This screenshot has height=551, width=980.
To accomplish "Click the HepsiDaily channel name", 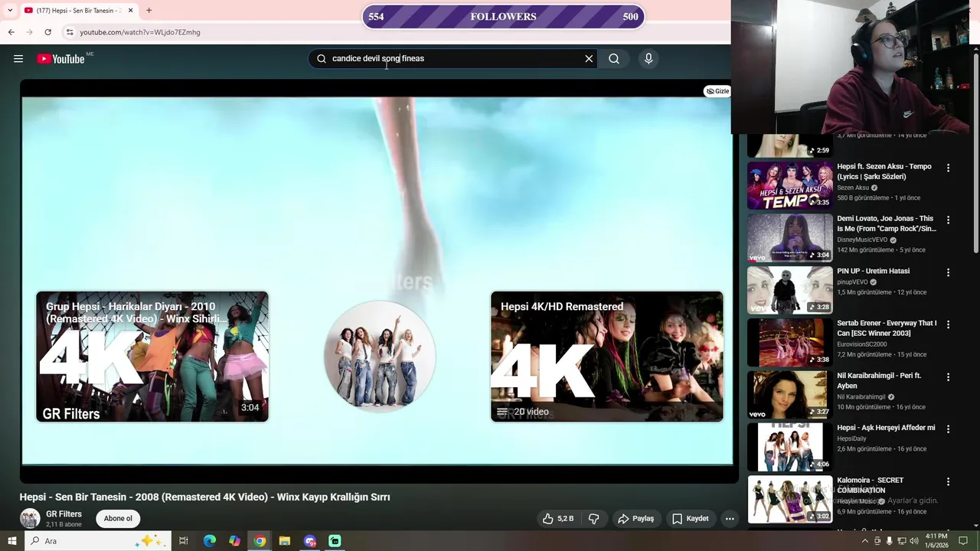I will (x=852, y=439).
